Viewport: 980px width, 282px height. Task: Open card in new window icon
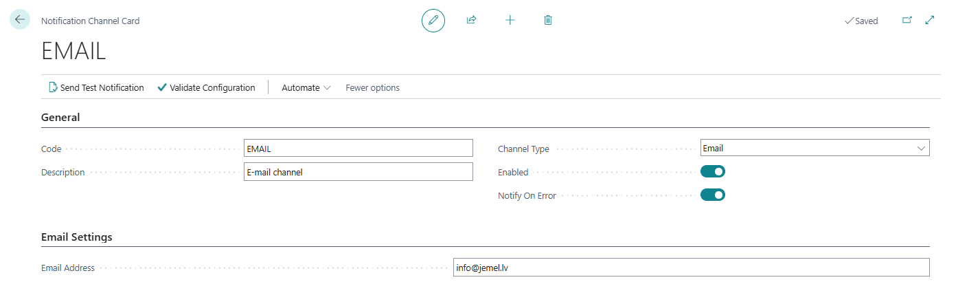coord(907,21)
